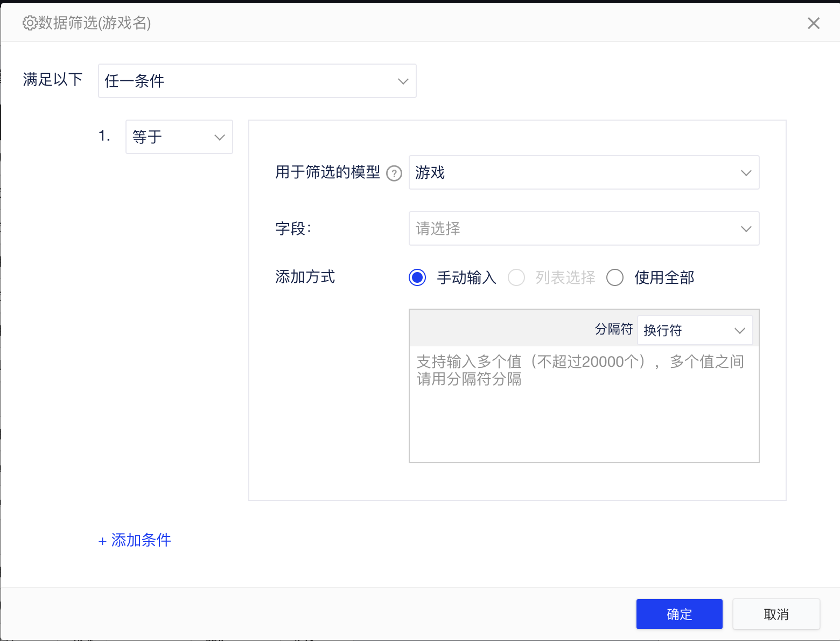Cancel the dialog using 取消
This screenshot has height=641, width=840.
776,614
